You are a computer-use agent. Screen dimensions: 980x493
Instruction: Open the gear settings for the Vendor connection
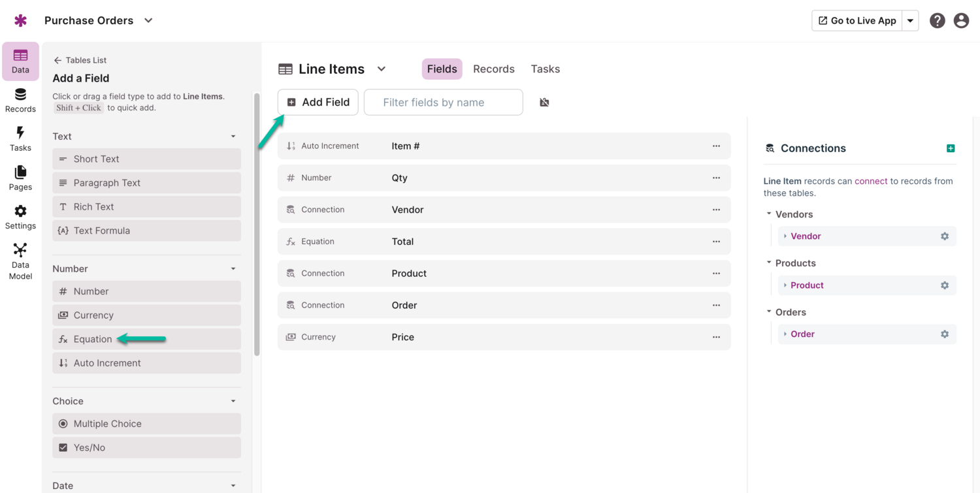coord(944,236)
